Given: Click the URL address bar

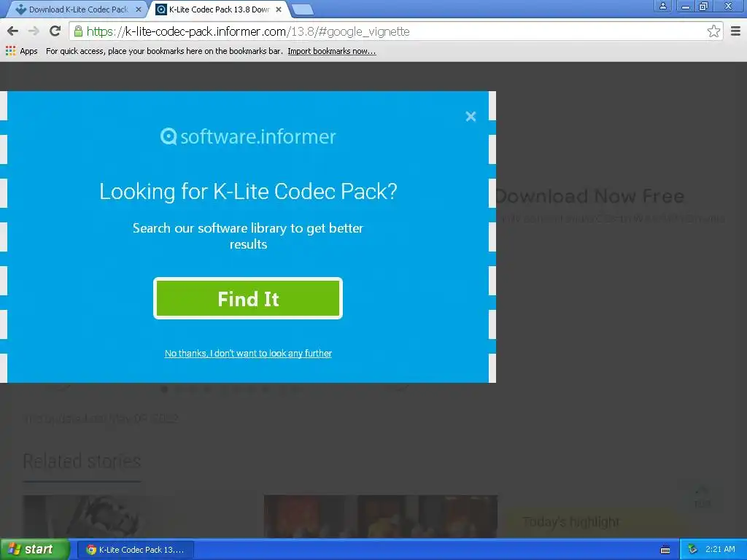Looking at the screenshot, I should [x=395, y=31].
